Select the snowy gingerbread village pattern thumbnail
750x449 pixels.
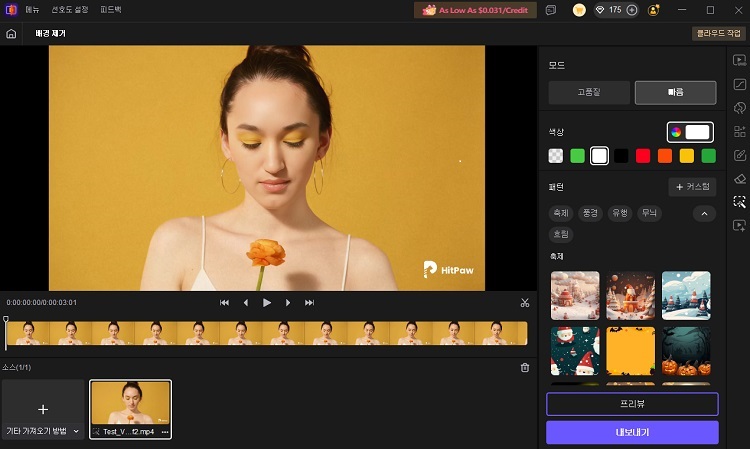[575, 296]
